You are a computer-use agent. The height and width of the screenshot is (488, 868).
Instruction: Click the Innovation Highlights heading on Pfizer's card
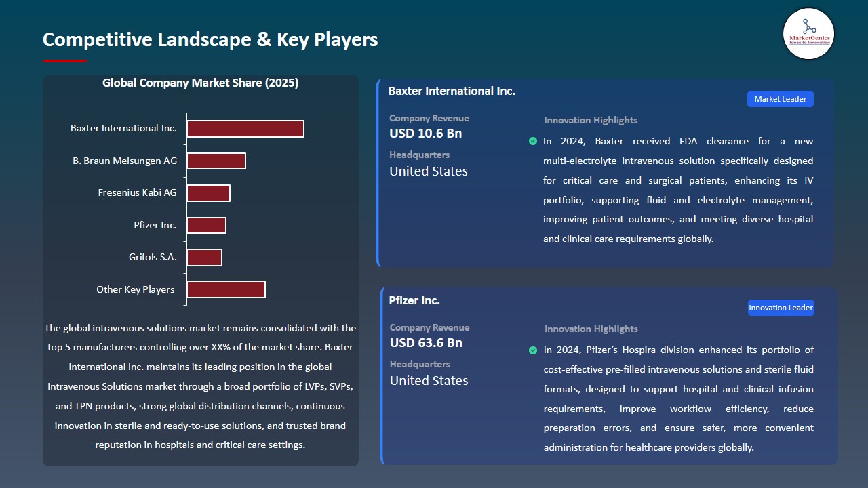click(x=590, y=329)
